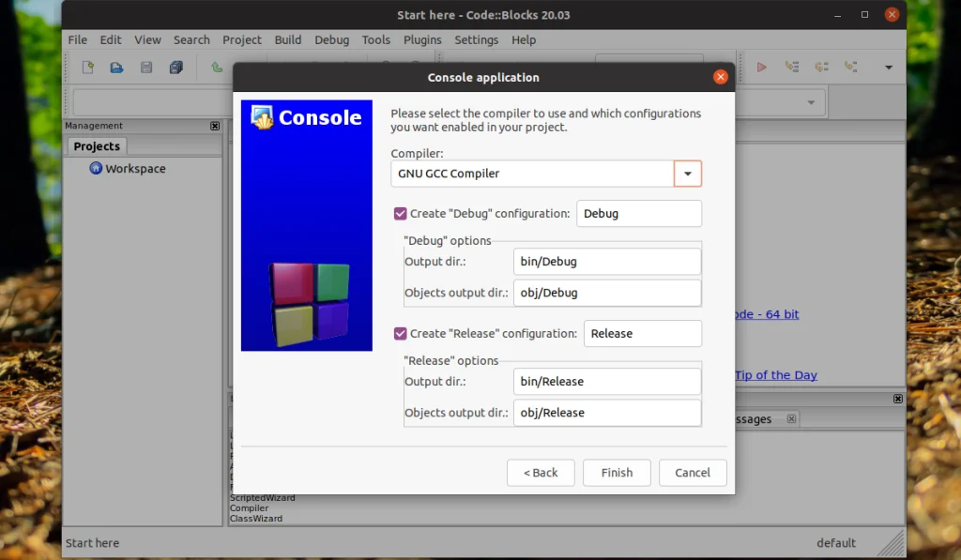The image size is (961, 560).
Task: Uncheck Create "Debug" configuration
Action: 401,213
